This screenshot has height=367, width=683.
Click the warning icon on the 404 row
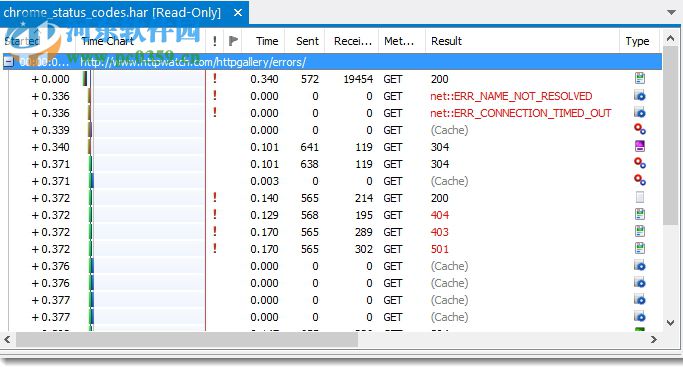click(x=215, y=215)
